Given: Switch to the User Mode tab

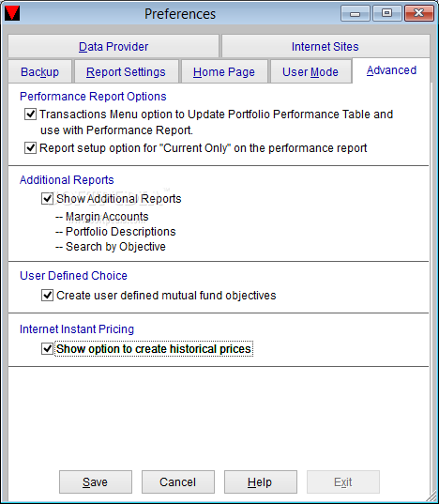Looking at the screenshot, I should point(310,71).
